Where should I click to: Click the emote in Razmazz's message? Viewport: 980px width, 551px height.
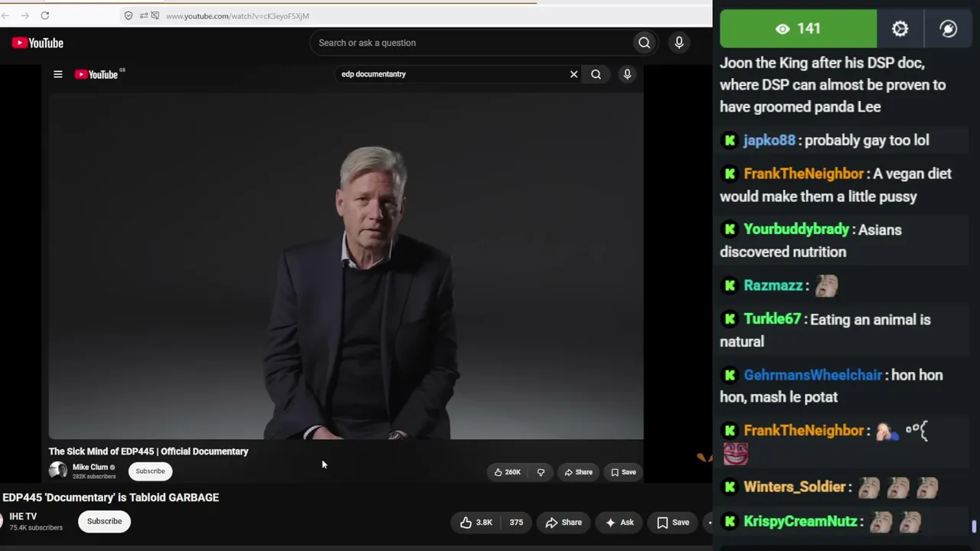click(826, 285)
